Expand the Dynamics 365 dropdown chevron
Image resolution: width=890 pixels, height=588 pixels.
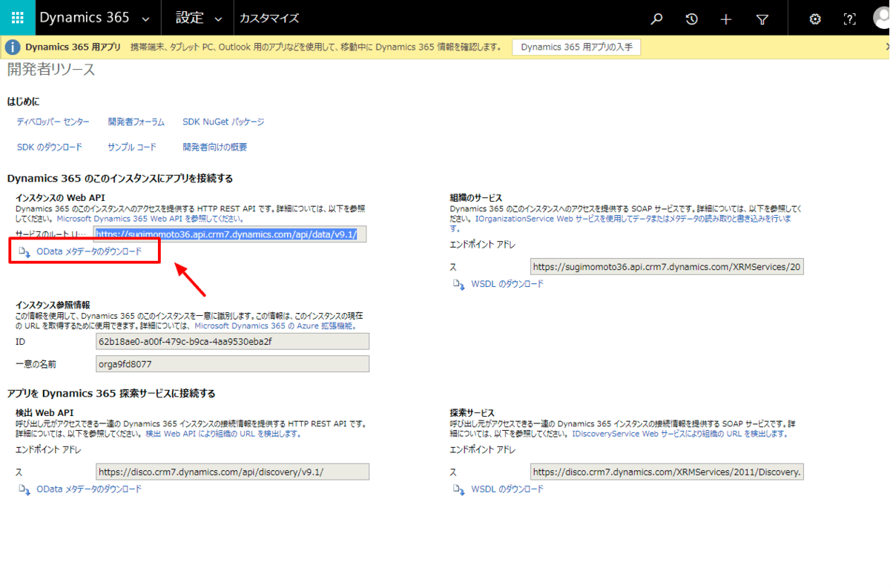[x=145, y=19]
